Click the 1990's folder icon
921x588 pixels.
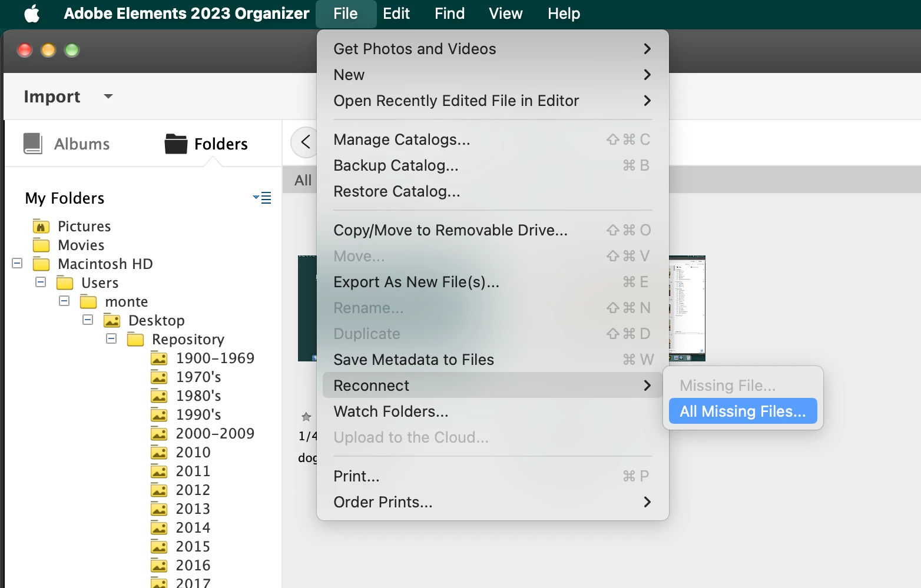point(159,415)
